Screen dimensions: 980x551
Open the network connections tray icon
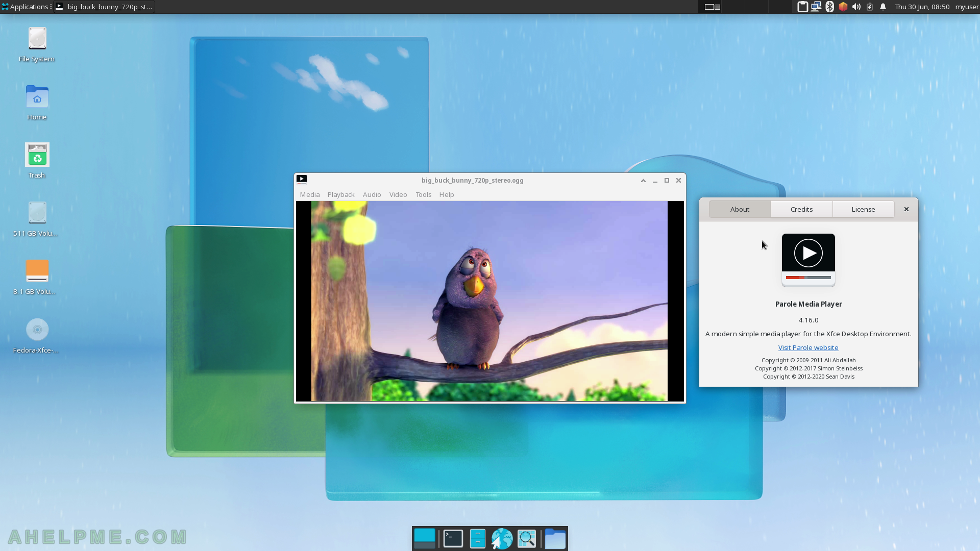816,7
